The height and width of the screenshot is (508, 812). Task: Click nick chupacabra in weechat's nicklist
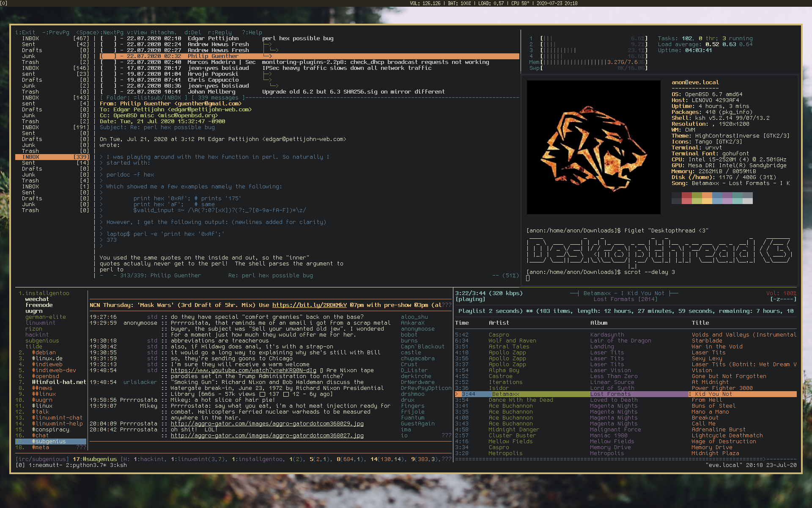point(418,358)
